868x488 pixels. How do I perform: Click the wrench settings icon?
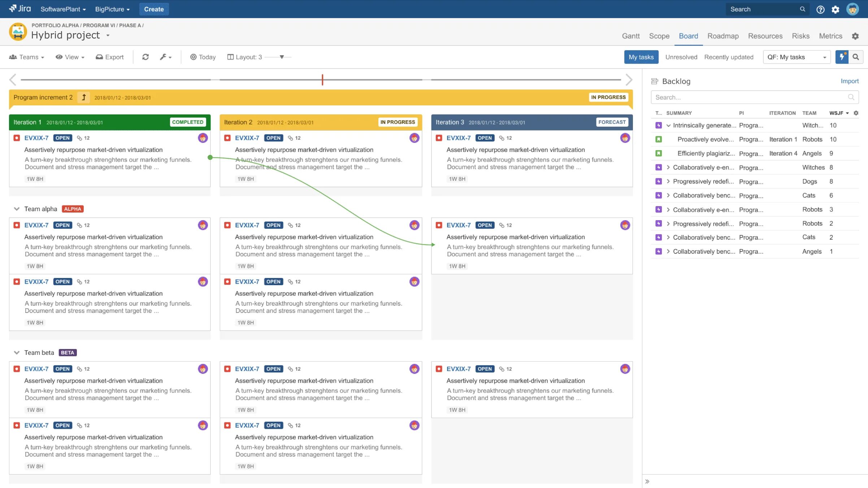tap(164, 57)
